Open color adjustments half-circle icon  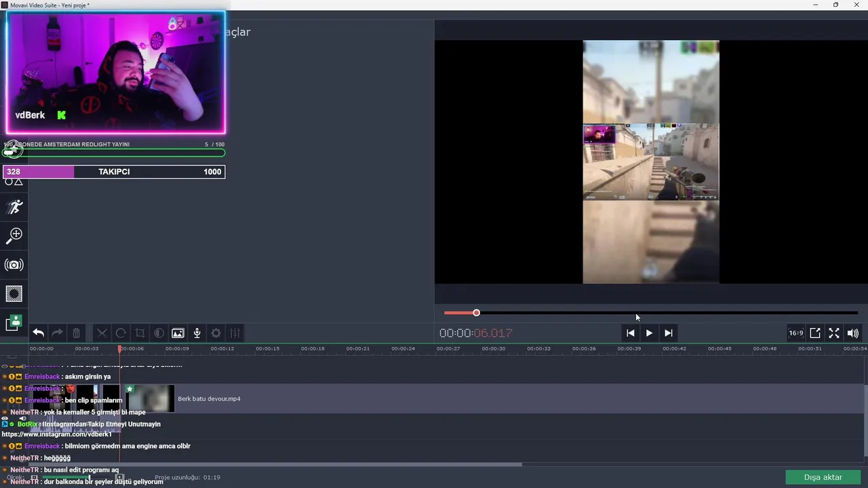(159, 333)
